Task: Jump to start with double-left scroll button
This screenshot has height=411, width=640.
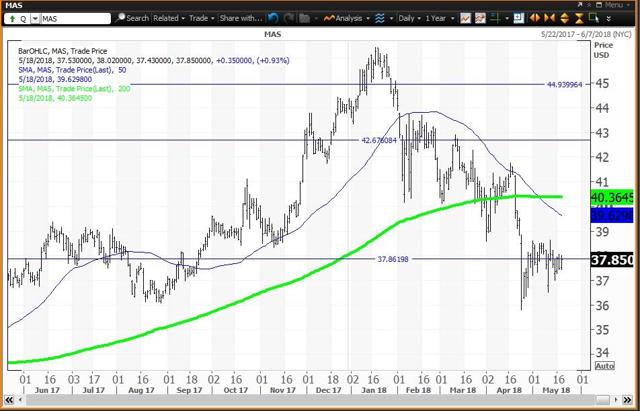Action: tap(8, 400)
